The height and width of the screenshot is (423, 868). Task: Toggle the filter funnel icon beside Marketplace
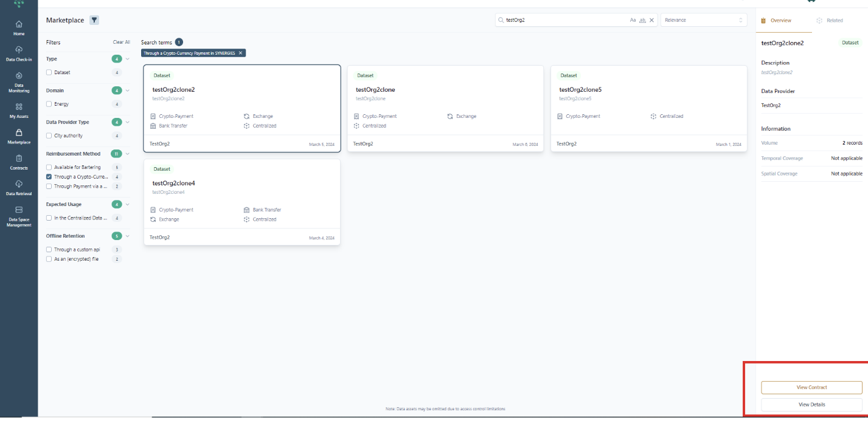pyautogui.click(x=94, y=20)
